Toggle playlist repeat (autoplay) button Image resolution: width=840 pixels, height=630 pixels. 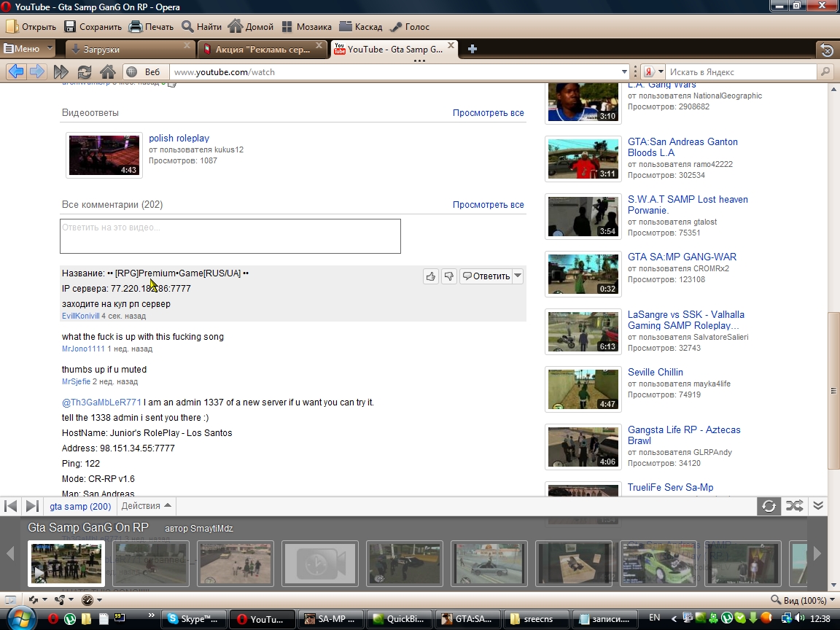pos(769,506)
